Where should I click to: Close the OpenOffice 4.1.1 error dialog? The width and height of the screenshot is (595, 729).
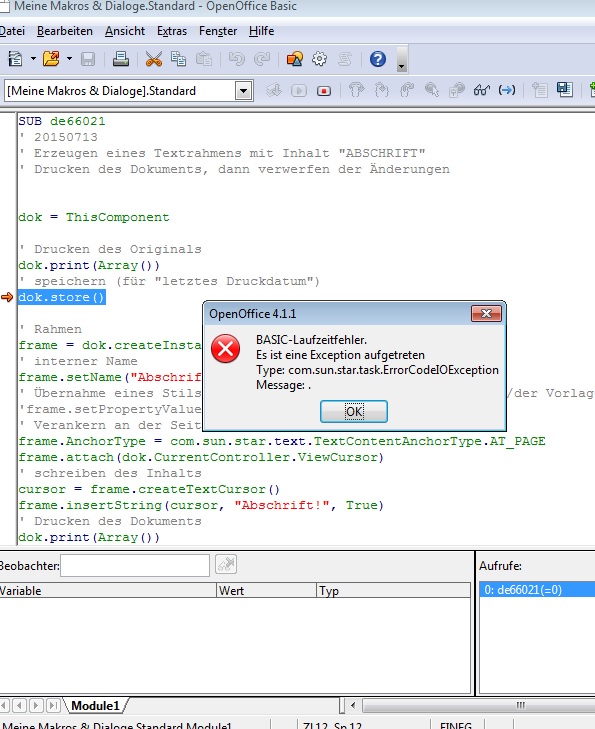pos(486,314)
